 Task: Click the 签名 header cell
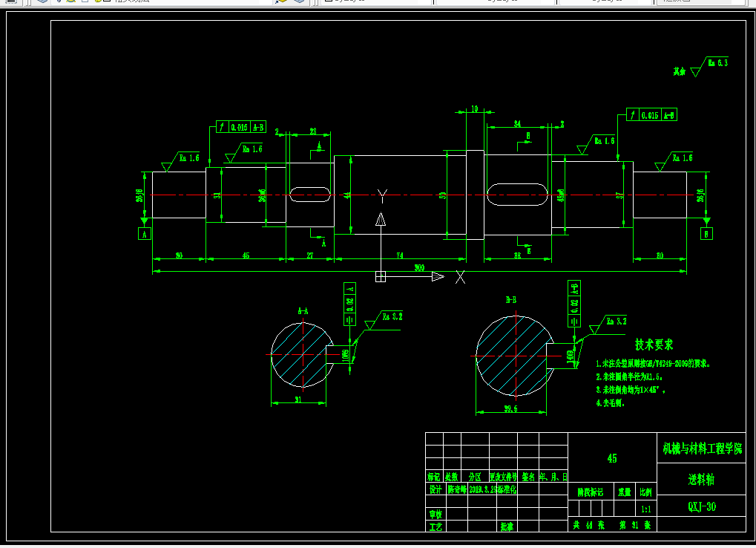tap(528, 477)
